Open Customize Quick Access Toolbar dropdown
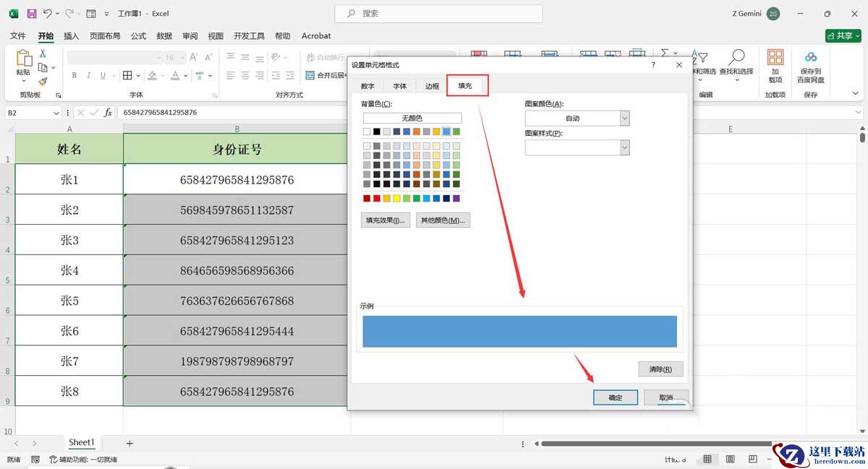 106,14
